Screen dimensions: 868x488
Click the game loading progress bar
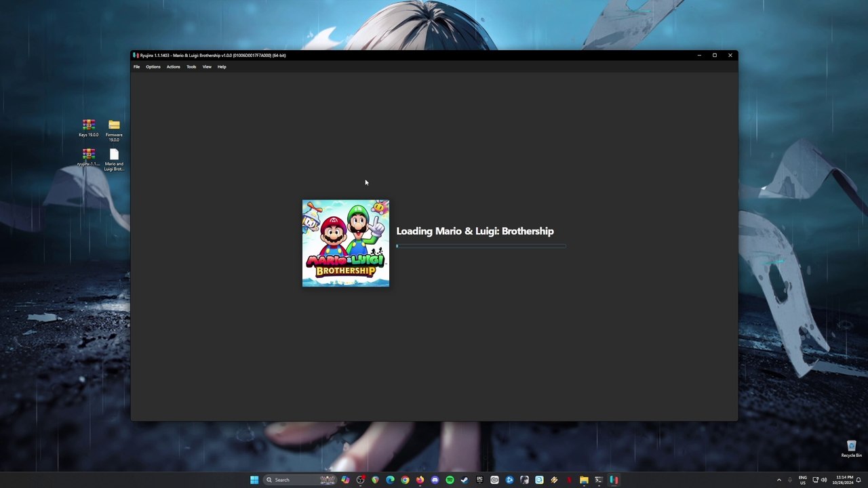(x=481, y=246)
